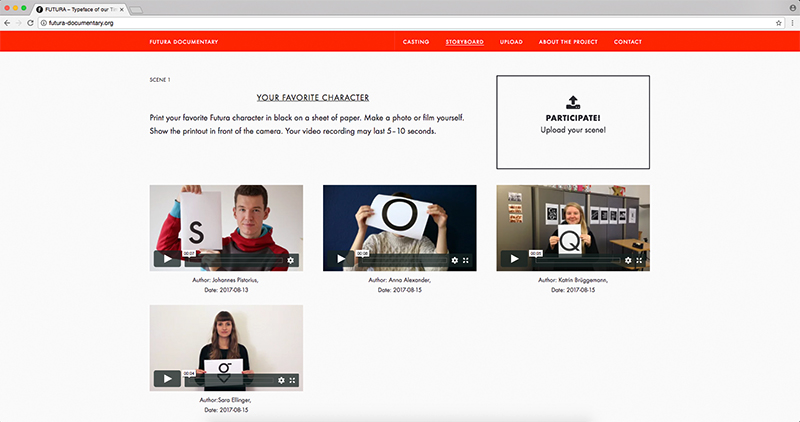Play the Johannes Pistorius video
The width and height of the screenshot is (800, 422).
pos(167,259)
